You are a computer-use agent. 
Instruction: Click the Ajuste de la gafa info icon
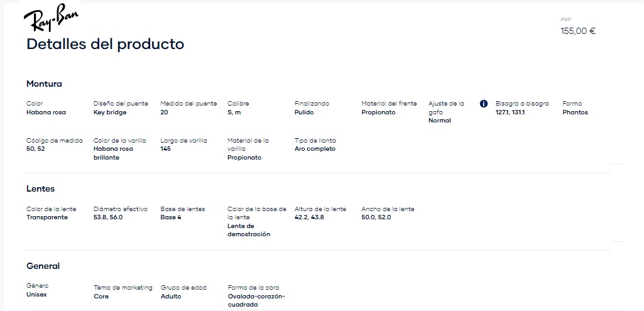tap(483, 104)
